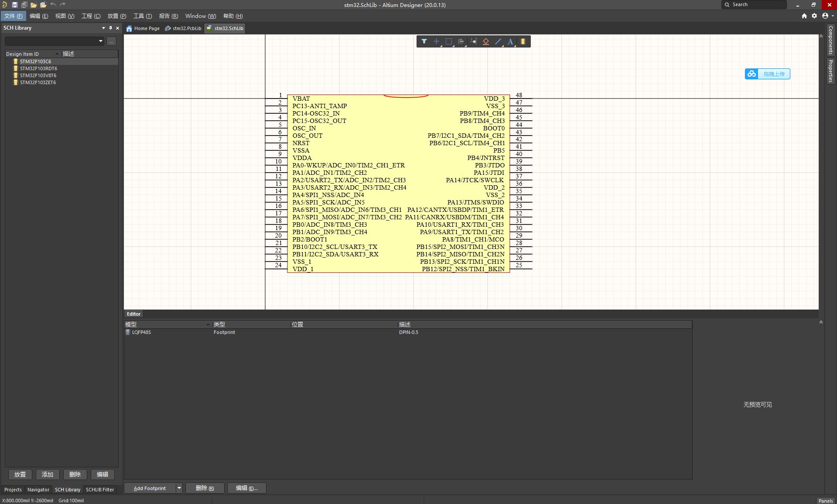The height and width of the screenshot is (504, 837).
Task: Click the Search field in title bar
Action: pos(754,4)
